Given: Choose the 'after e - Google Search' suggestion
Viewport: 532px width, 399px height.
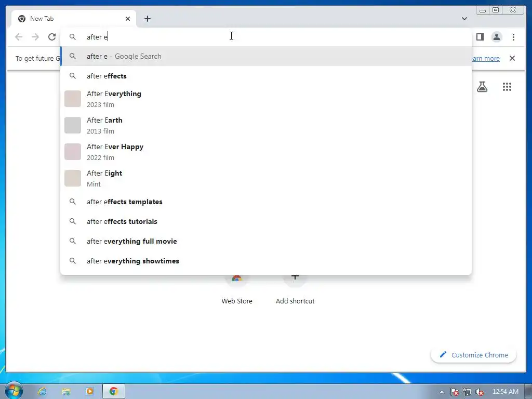Looking at the screenshot, I should coord(266,56).
